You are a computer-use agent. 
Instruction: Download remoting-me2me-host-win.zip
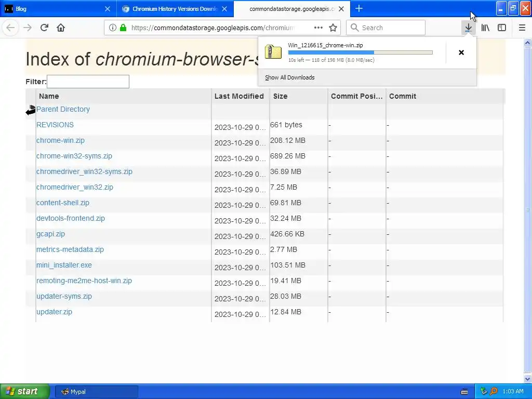[x=84, y=281]
